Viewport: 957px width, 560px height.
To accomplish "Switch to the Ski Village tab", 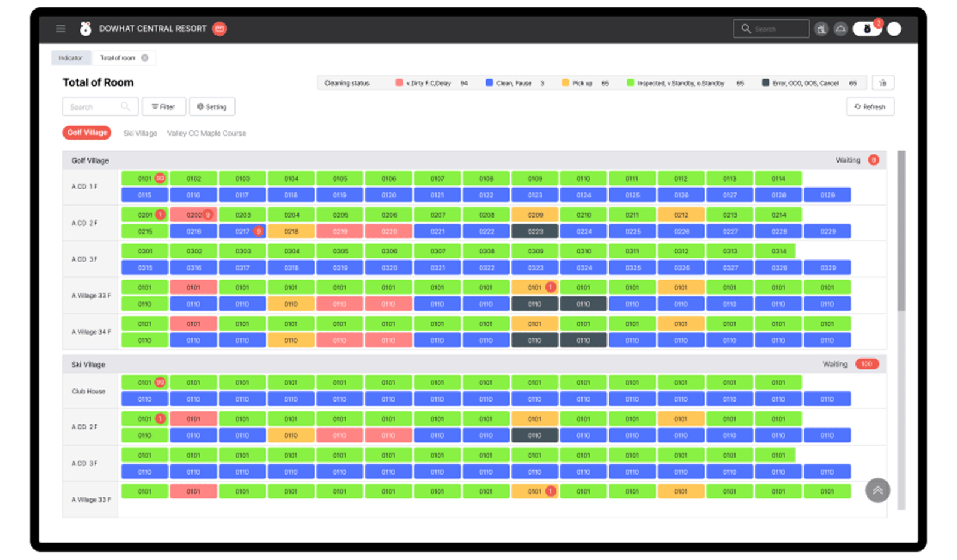I will coord(141,133).
